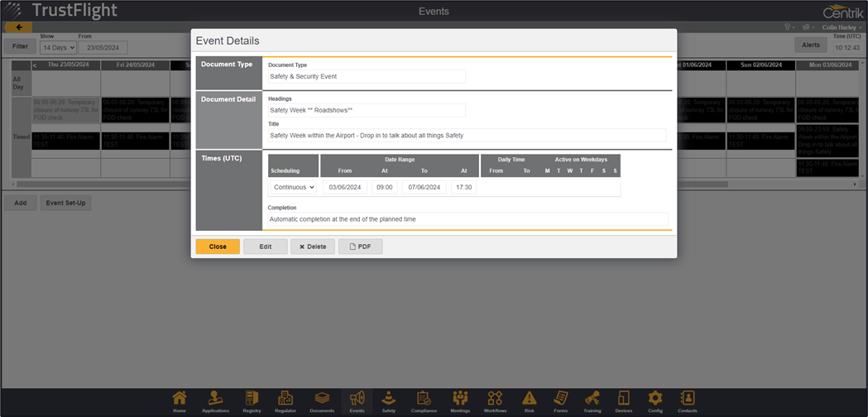Open the Home module icon
Image resolution: width=868 pixels, height=417 pixels.
[179, 400]
